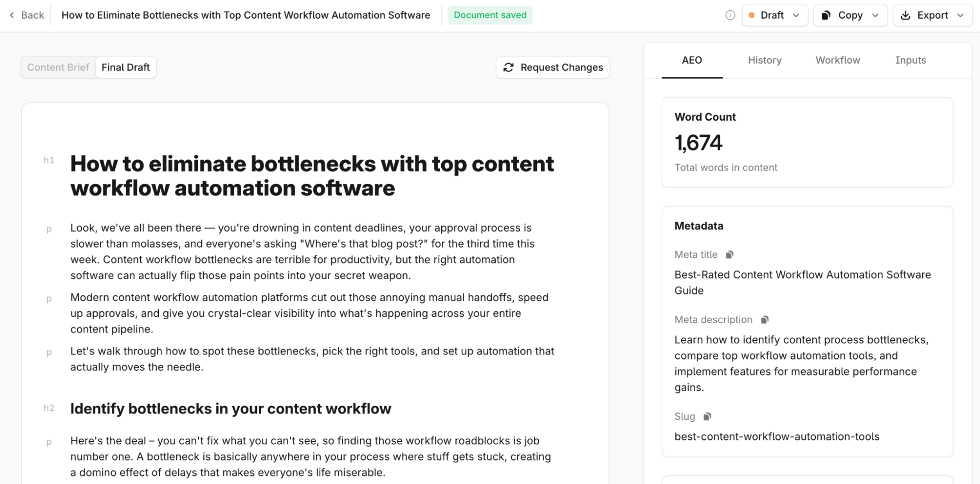Open the document info tooltip icon

point(730,15)
